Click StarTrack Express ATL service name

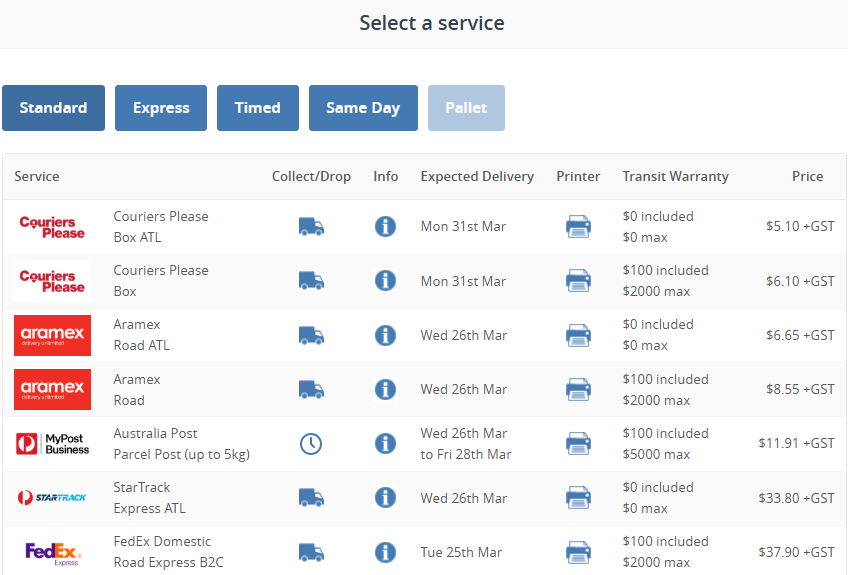pos(149,498)
